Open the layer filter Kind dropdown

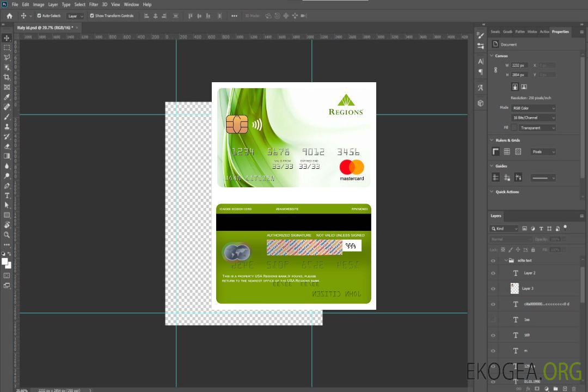[504, 229]
